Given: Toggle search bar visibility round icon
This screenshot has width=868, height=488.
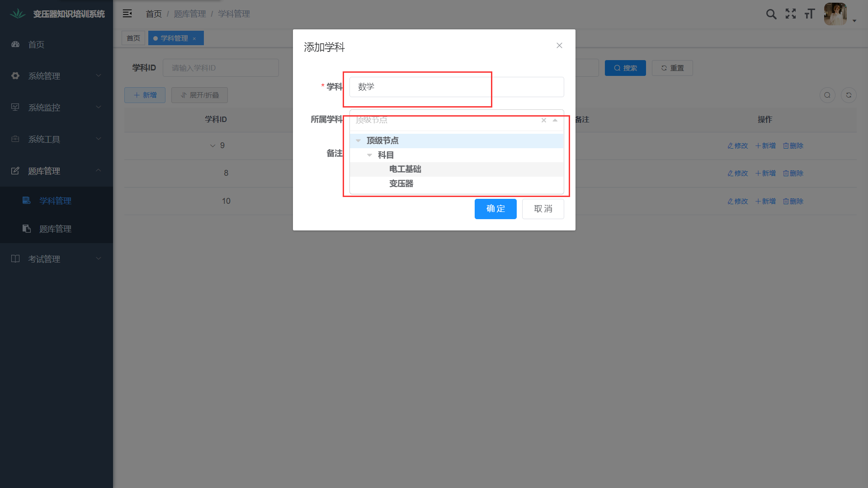Looking at the screenshot, I should 827,95.
